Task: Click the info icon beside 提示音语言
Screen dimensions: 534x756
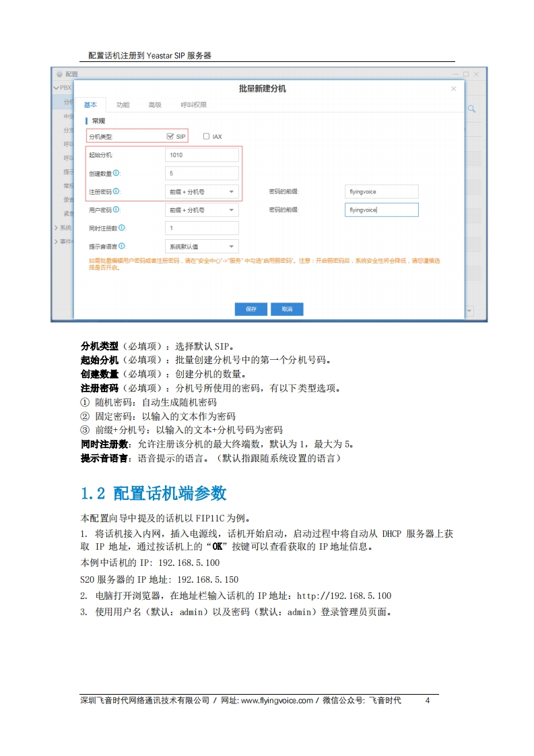Action: (122, 246)
